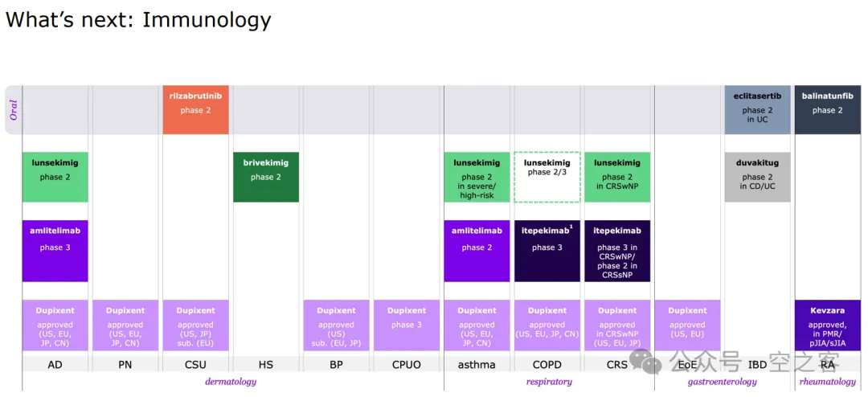Click the Kevzara approved box
The width and height of the screenshot is (868, 397).
tap(827, 325)
